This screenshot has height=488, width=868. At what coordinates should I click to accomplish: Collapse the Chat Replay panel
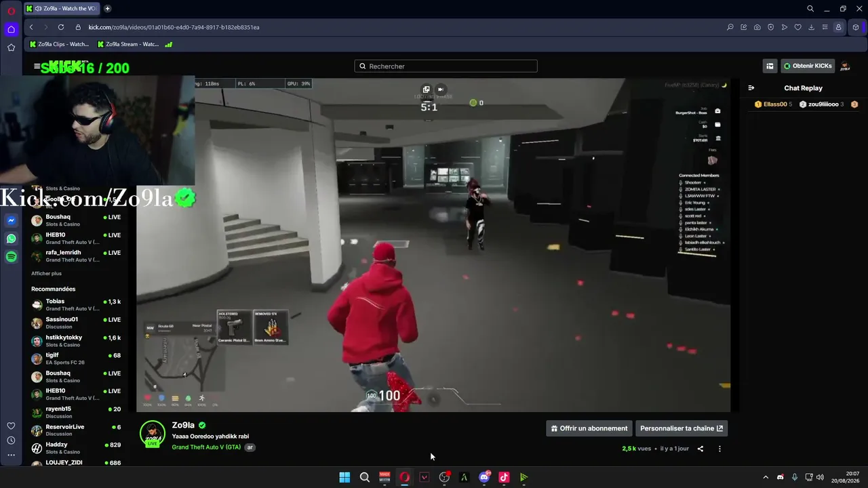pyautogui.click(x=751, y=88)
